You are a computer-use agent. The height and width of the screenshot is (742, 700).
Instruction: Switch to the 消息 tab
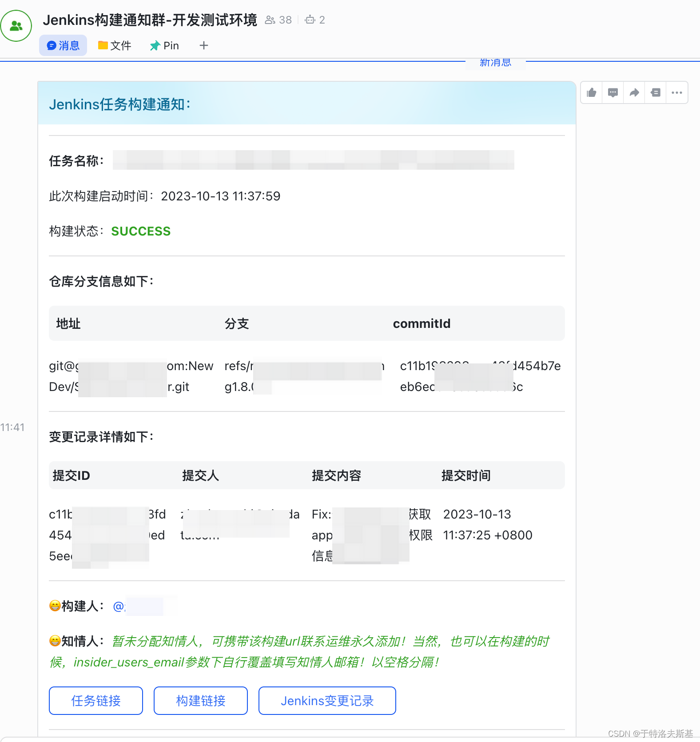point(63,45)
